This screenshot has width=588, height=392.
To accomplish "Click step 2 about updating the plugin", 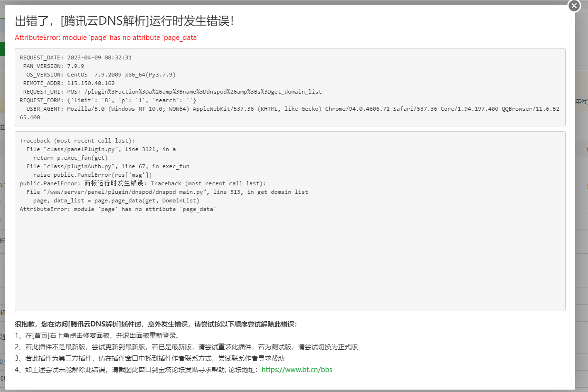I will [186, 347].
